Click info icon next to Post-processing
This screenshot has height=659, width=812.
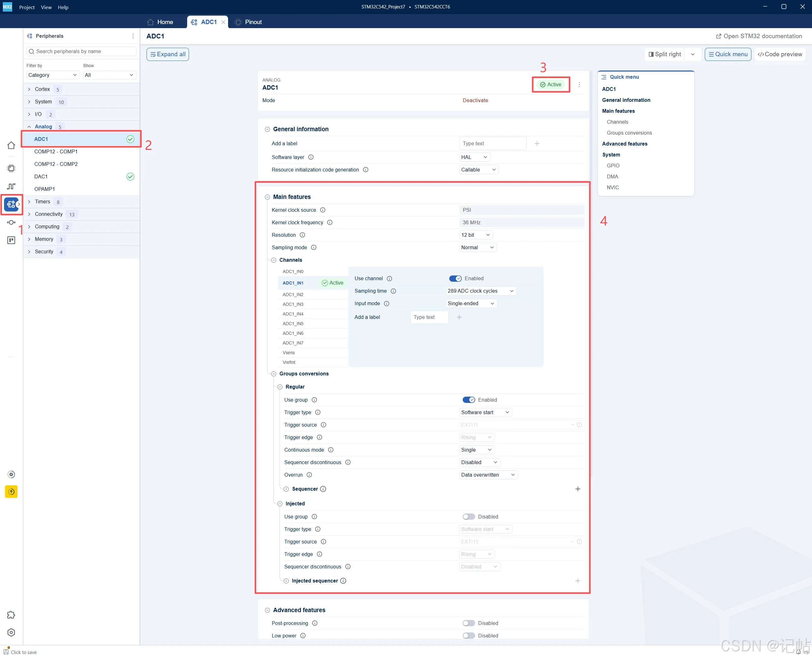pos(315,623)
